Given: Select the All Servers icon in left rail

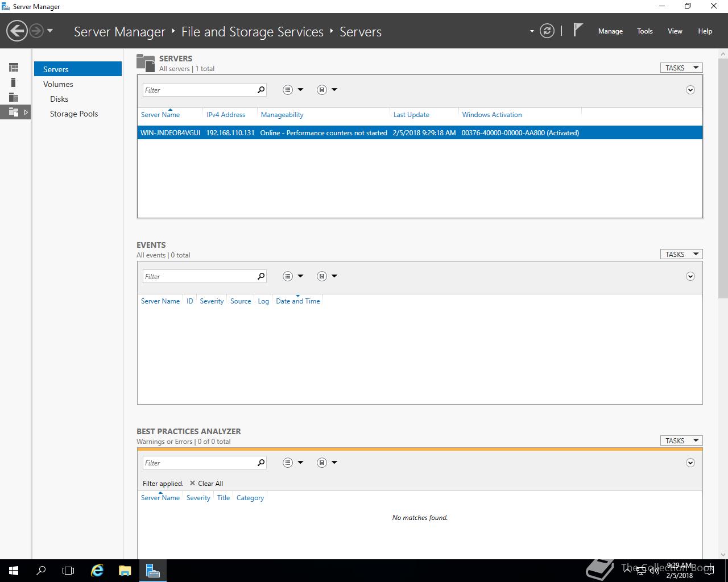Looking at the screenshot, I should (14, 97).
